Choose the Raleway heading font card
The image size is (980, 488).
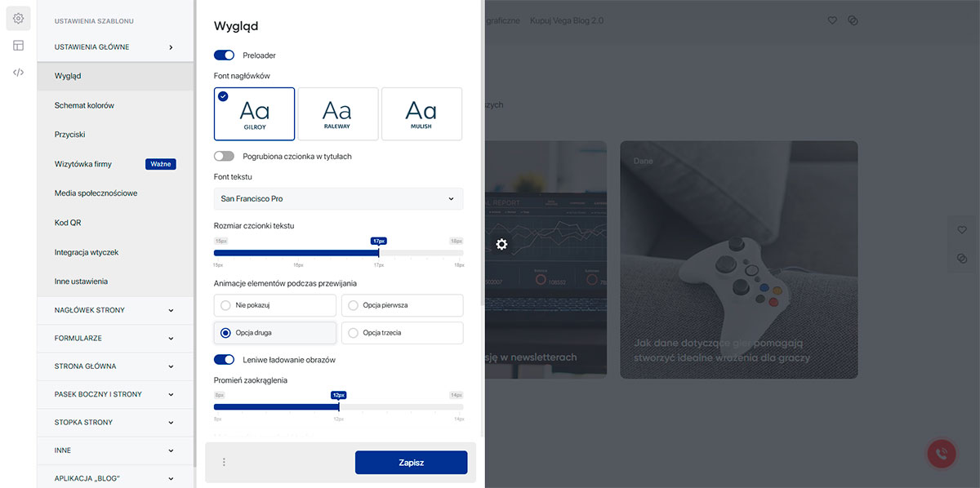pyautogui.click(x=338, y=113)
